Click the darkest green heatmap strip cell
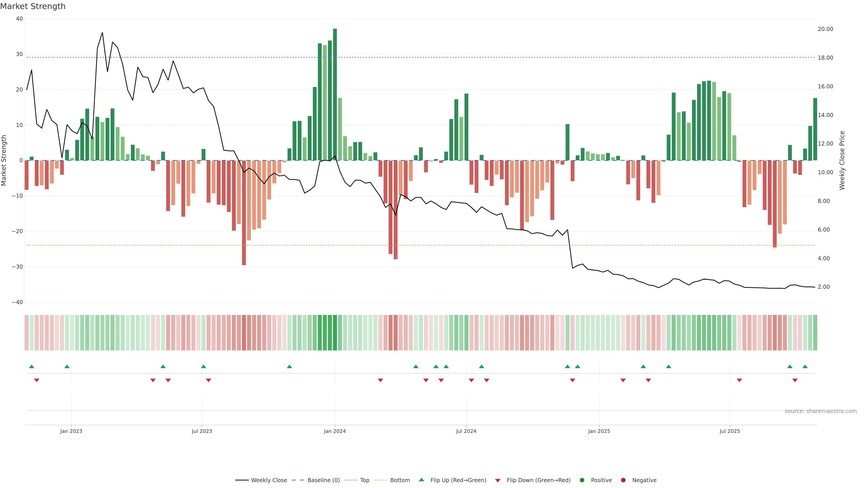Image resolution: width=868 pixels, height=488 pixels. 335,333
